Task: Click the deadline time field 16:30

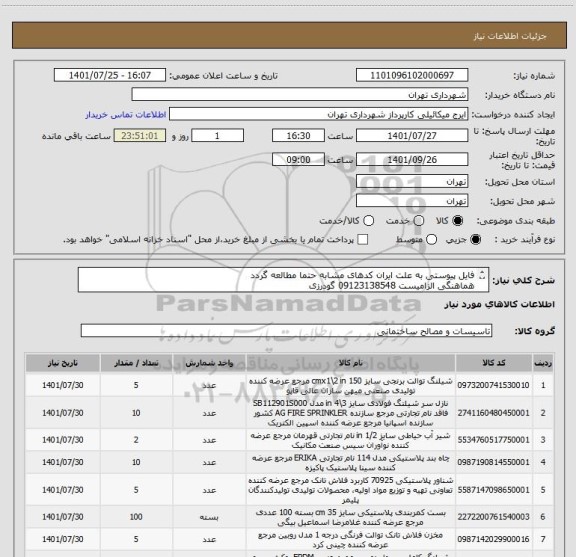Action: 298,136
